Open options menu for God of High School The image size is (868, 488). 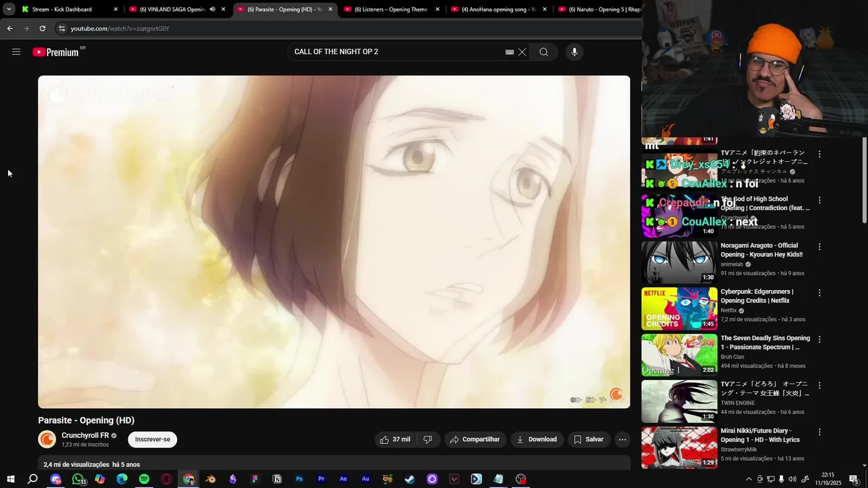coord(819,201)
